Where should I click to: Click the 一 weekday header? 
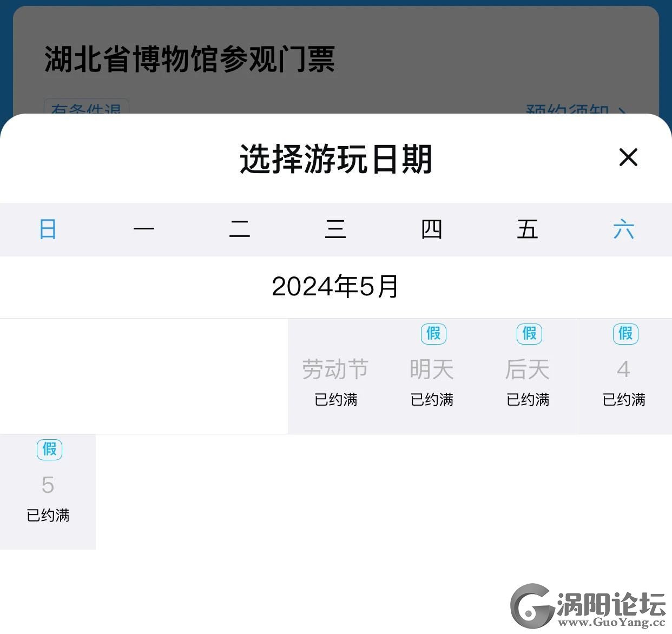(x=144, y=229)
